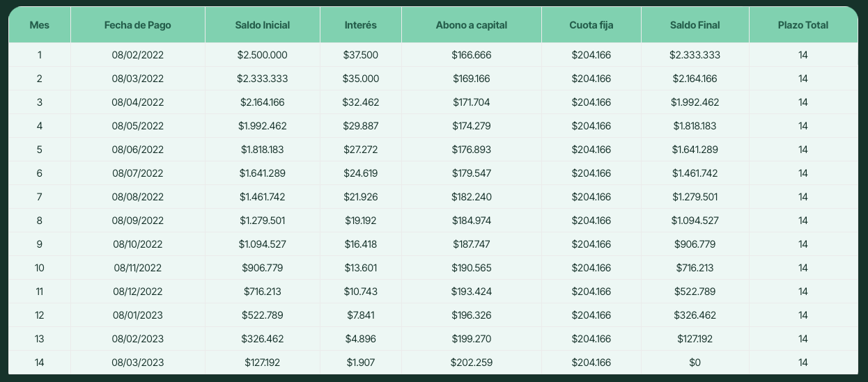Click the date cell 08/07/2022
The image size is (868, 382).
[138, 173]
